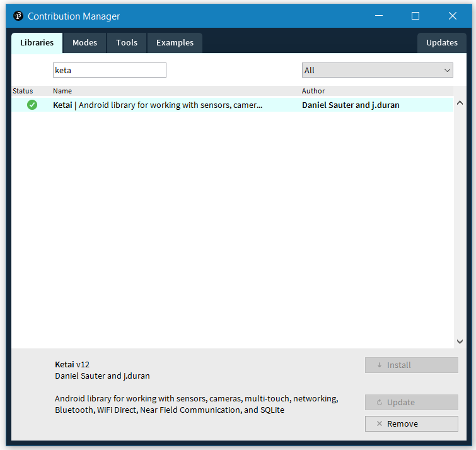Click the Author column header
Viewport: 476px width, 450px height.
313,91
